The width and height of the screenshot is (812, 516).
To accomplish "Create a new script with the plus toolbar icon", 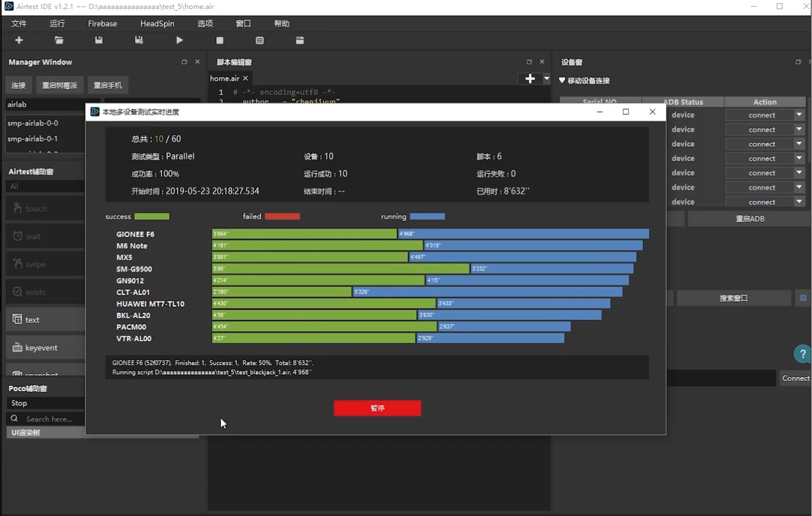I will (x=19, y=40).
